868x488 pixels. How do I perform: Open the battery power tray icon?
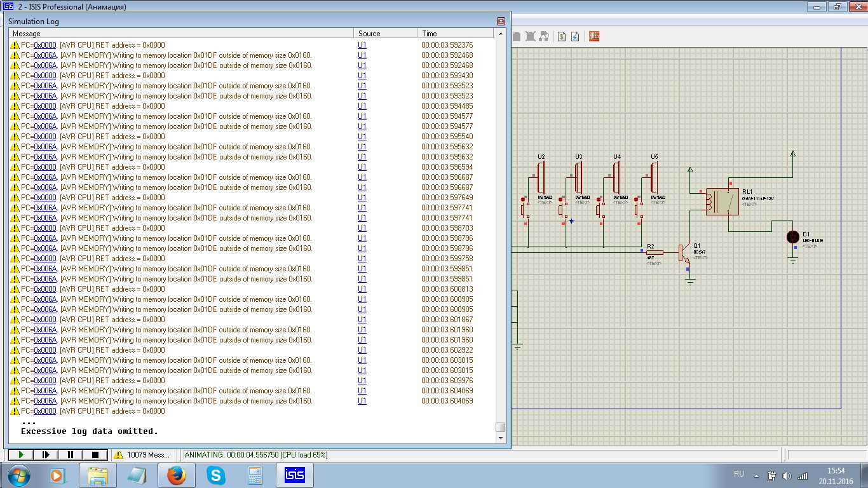pyautogui.click(x=771, y=475)
